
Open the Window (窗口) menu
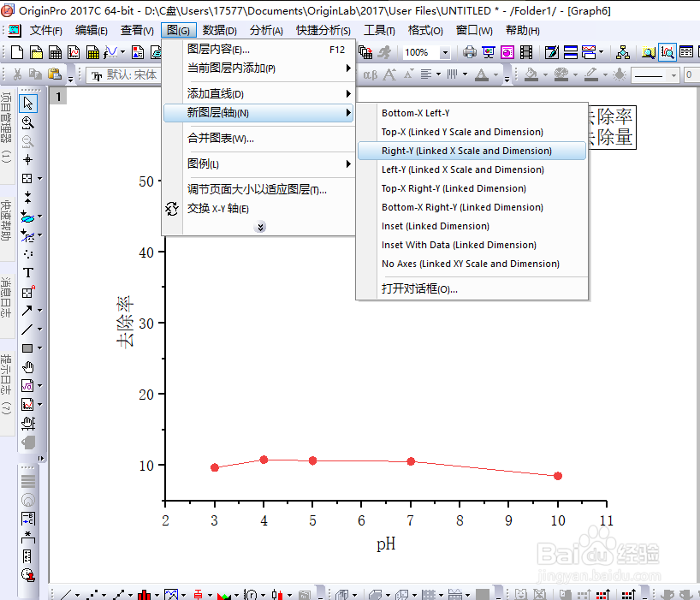click(474, 30)
